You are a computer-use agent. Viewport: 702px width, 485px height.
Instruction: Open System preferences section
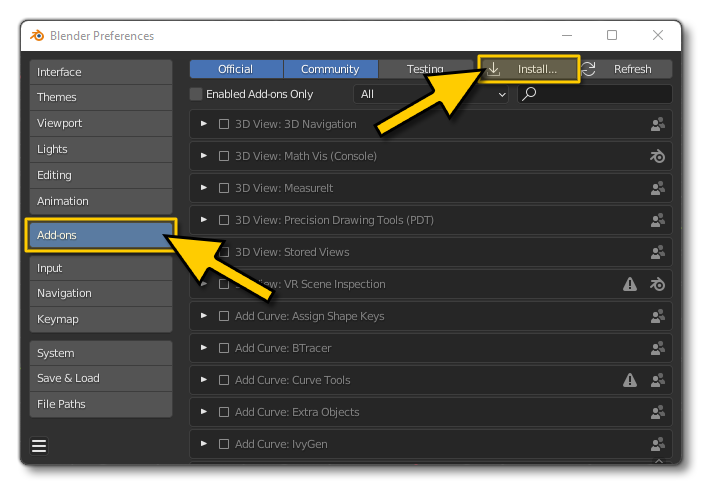pos(101,353)
